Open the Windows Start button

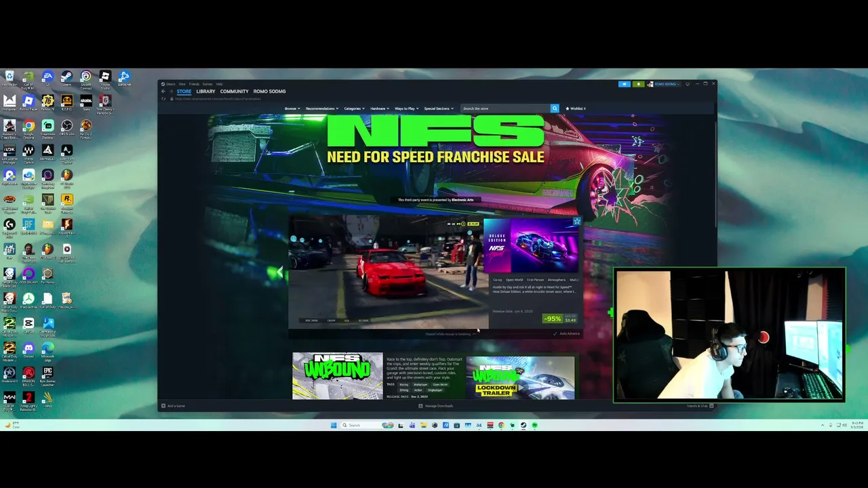334,426
